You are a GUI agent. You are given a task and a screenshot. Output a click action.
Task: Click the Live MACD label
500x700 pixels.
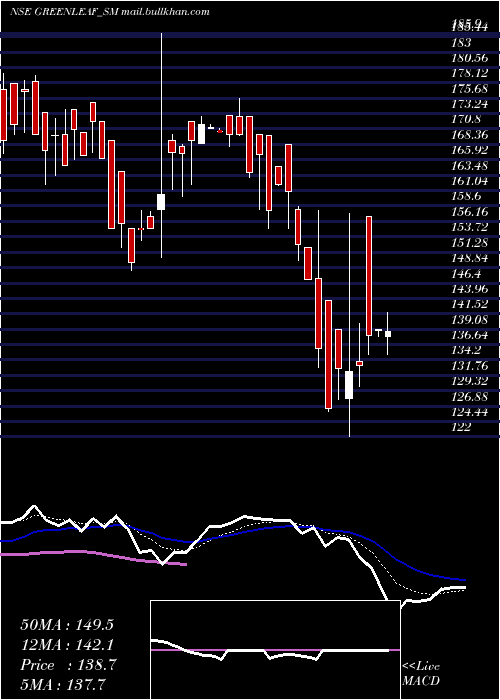421,673
